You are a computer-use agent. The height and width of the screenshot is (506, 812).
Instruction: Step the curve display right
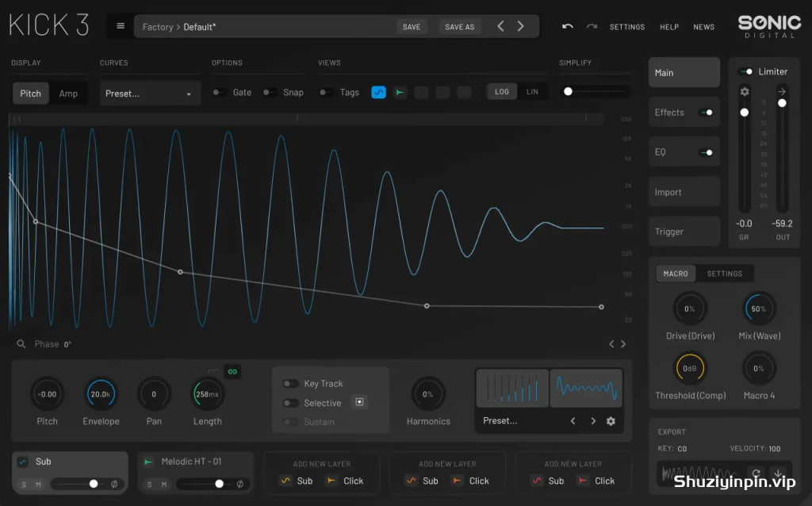pos(623,344)
